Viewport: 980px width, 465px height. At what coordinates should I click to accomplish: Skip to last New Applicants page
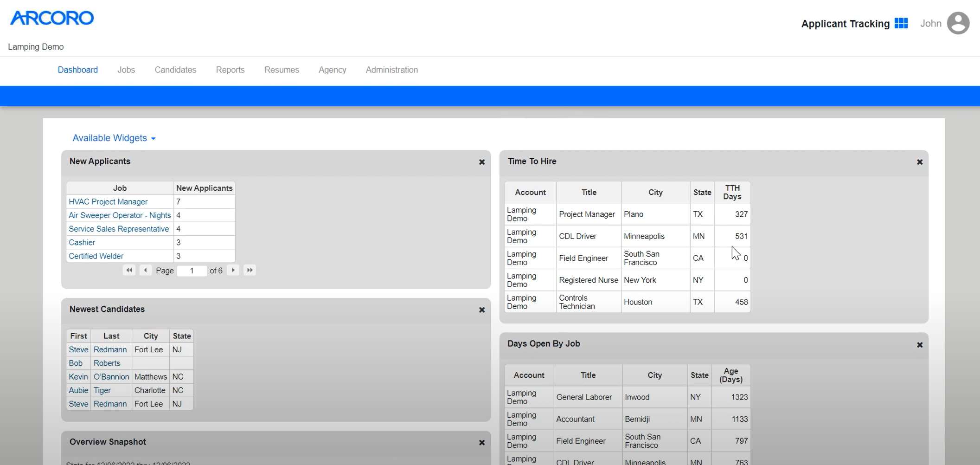250,270
